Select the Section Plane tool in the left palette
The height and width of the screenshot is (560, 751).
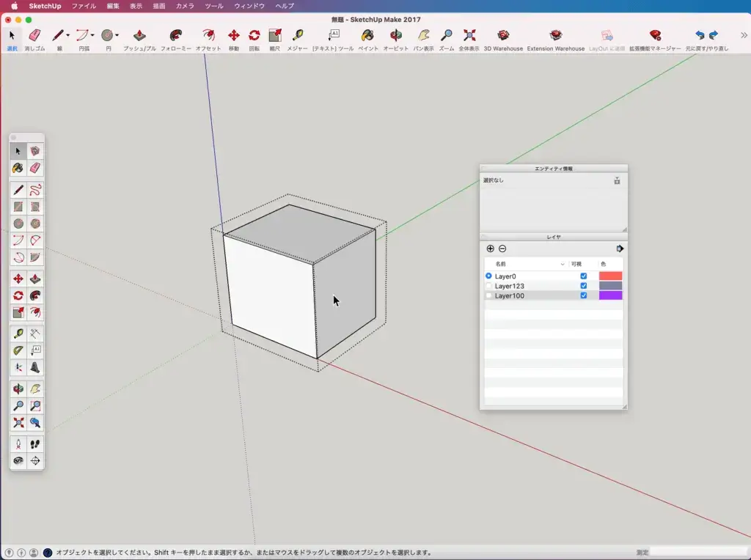[35, 461]
